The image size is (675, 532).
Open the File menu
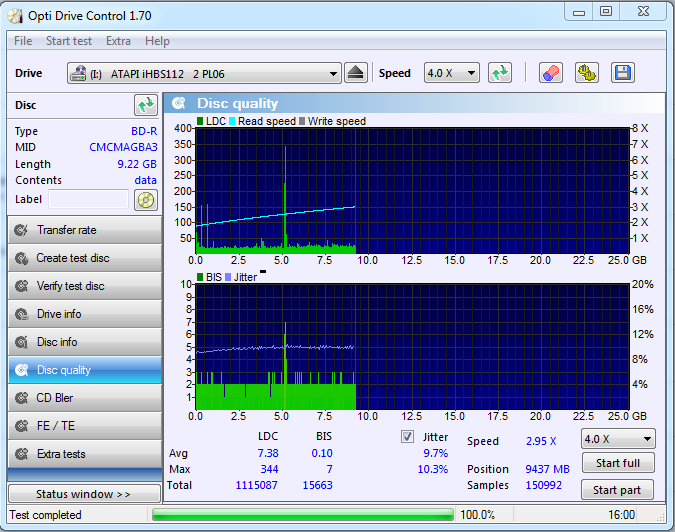coord(23,41)
